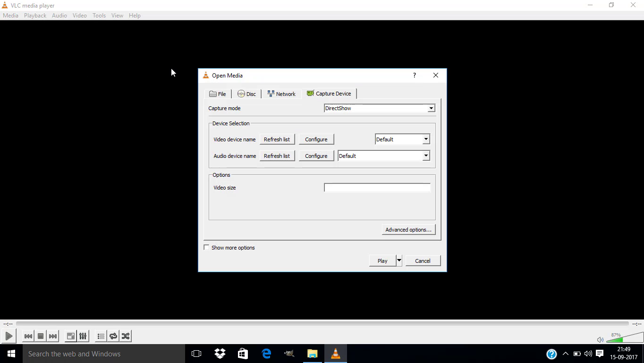Adjust the volume slider
644x363 pixels.
click(623, 338)
